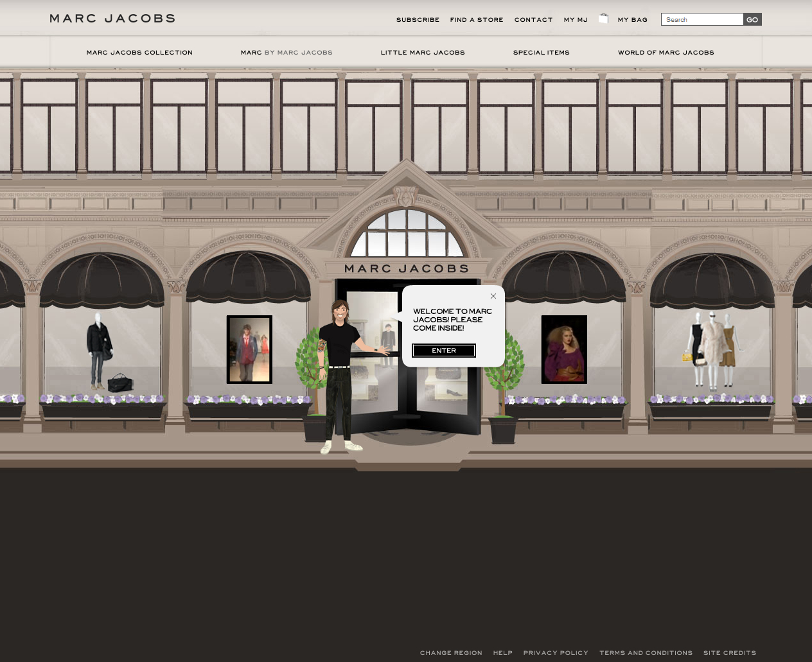Open My Bag link

pyautogui.click(x=633, y=20)
